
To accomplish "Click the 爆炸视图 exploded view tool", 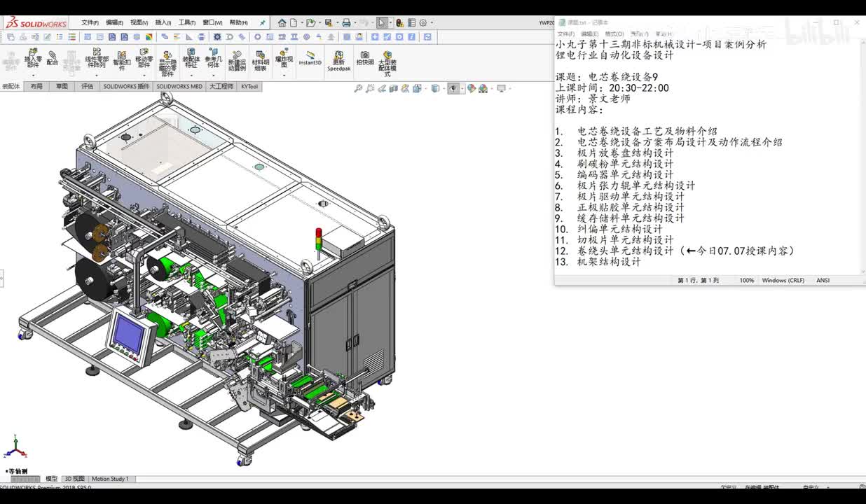I will 284,57.
